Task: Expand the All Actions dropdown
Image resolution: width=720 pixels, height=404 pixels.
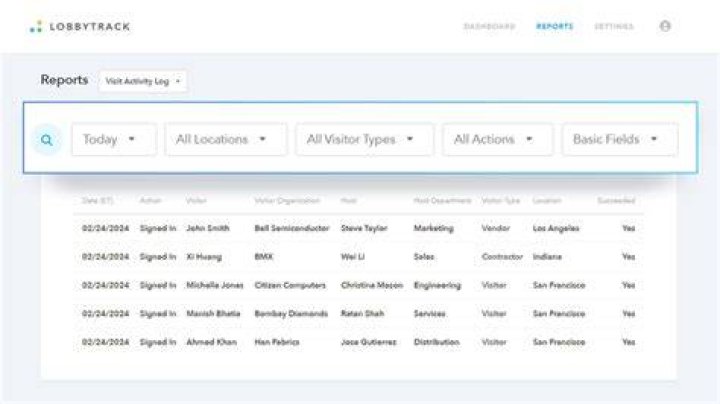Action: pyautogui.click(x=498, y=139)
